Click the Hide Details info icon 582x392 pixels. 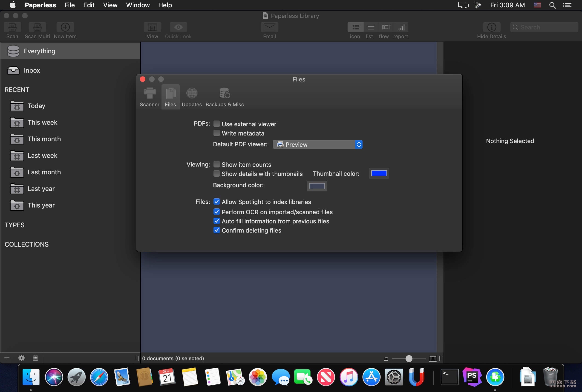pyautogui.click(x=491, y=27)
